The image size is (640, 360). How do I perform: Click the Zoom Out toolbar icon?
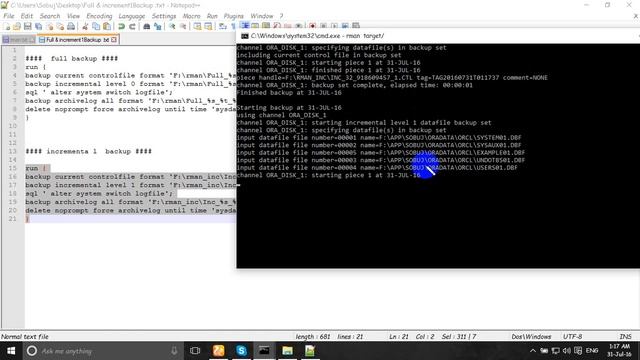click(x=183, y=27)
